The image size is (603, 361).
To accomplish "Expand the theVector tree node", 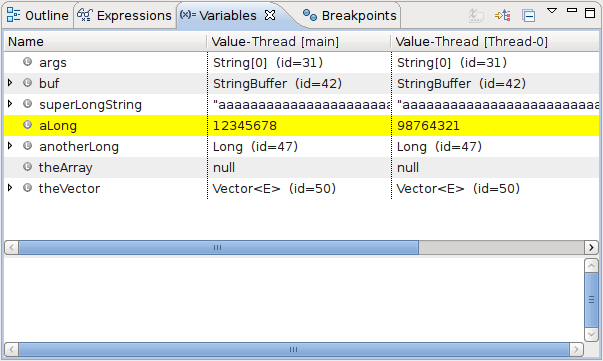I will (x=10, y=188).
